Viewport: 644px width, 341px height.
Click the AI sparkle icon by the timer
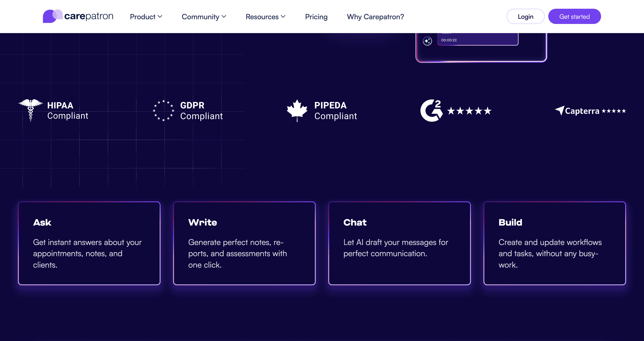pos(427,41)
